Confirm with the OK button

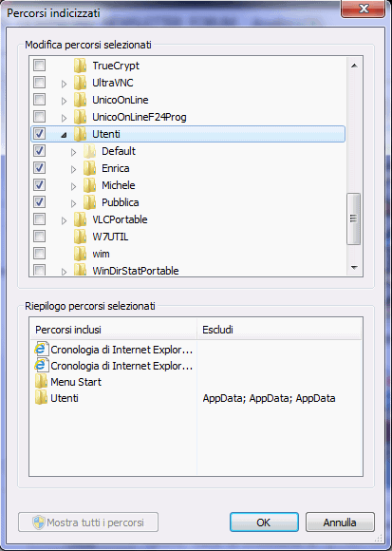click(264, 522)
